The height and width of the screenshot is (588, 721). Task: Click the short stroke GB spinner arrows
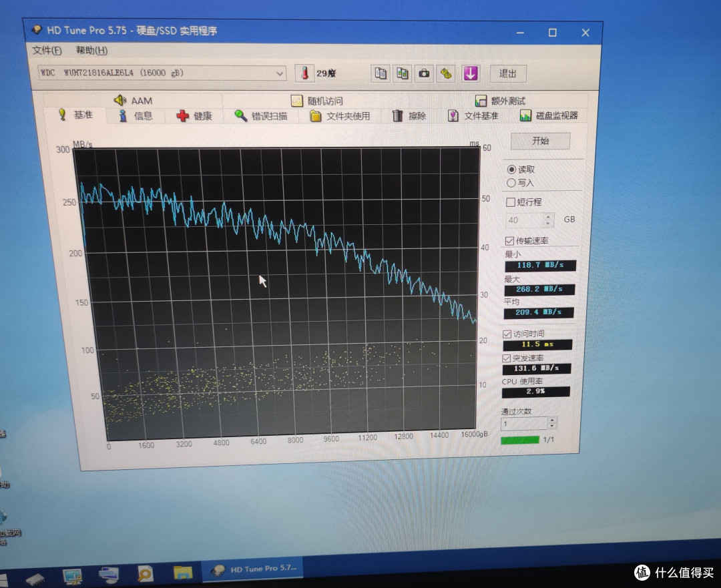pos(549,220)
